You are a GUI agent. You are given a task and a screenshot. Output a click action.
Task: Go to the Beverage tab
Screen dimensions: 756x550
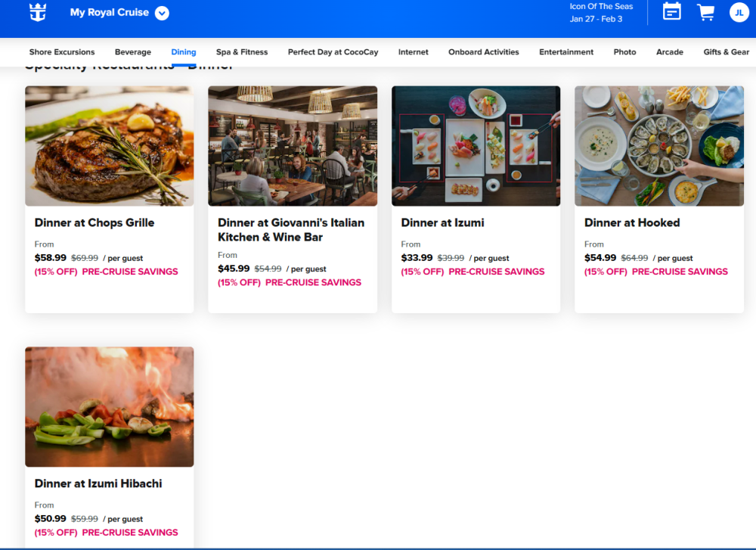[132, 52]
